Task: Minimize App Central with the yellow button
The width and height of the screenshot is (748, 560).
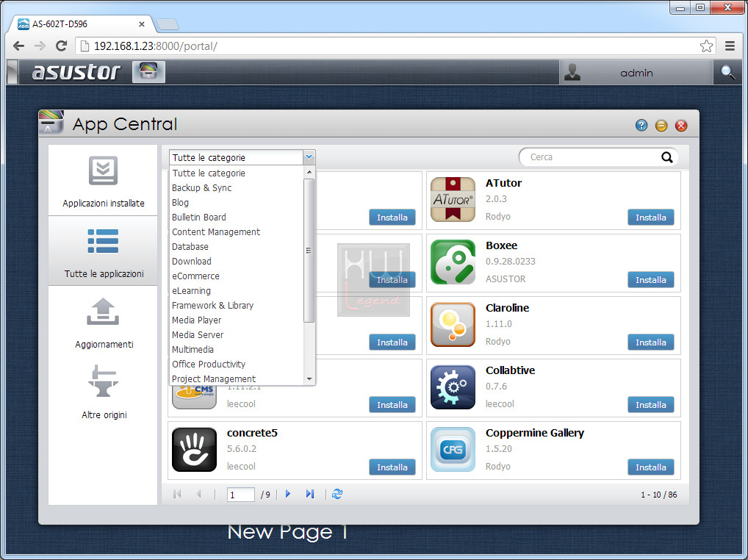Action: coord(661,126)
